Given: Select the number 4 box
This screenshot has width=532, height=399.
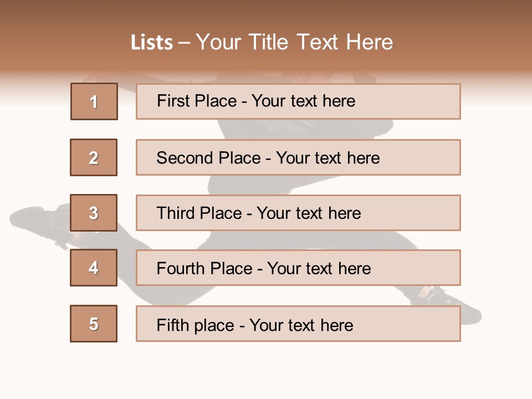Looking at the screenshot, I should pyautogui.click(x=94, y=268).
